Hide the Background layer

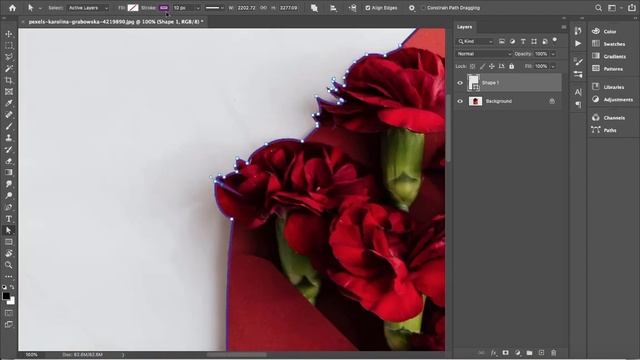[x=460, y=101]
